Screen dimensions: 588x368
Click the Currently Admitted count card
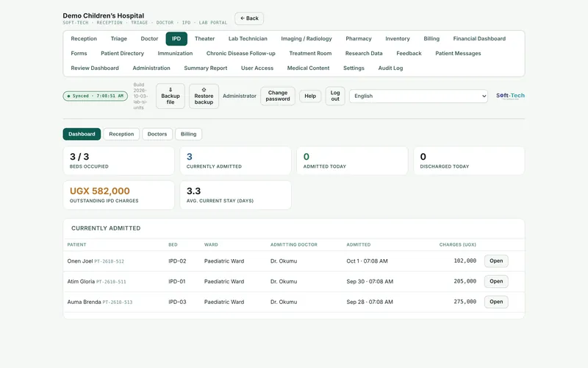pos(235,160)
